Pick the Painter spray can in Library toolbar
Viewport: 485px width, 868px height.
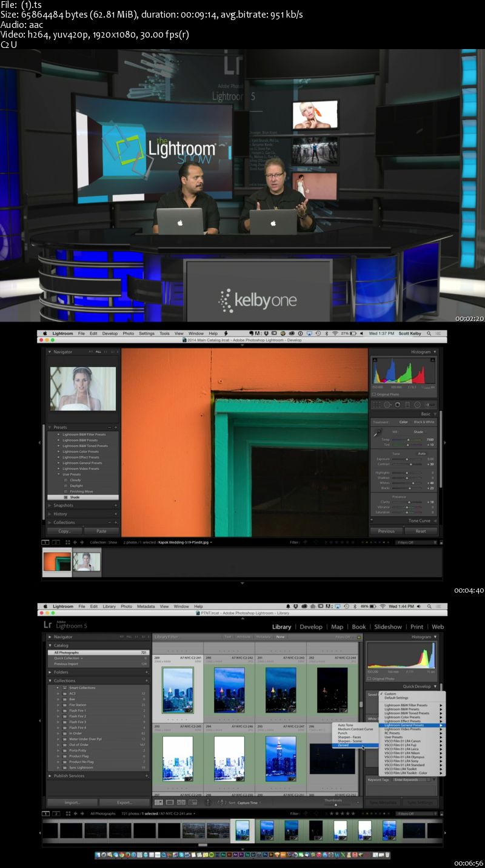208,802
